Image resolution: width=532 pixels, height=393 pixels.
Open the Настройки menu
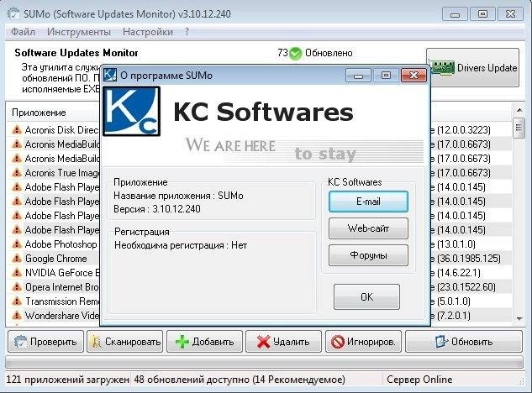148,32
